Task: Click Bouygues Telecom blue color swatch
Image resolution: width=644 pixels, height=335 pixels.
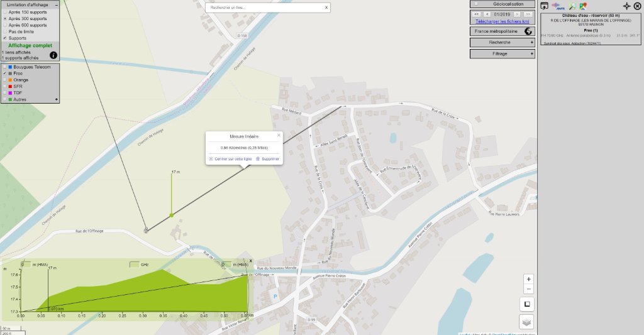Action: (x=10, y=67)
